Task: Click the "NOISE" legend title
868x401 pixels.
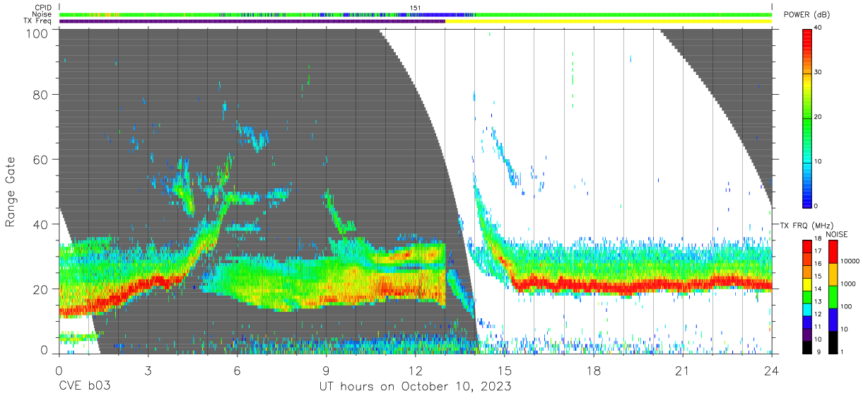Action: [837, 234]
